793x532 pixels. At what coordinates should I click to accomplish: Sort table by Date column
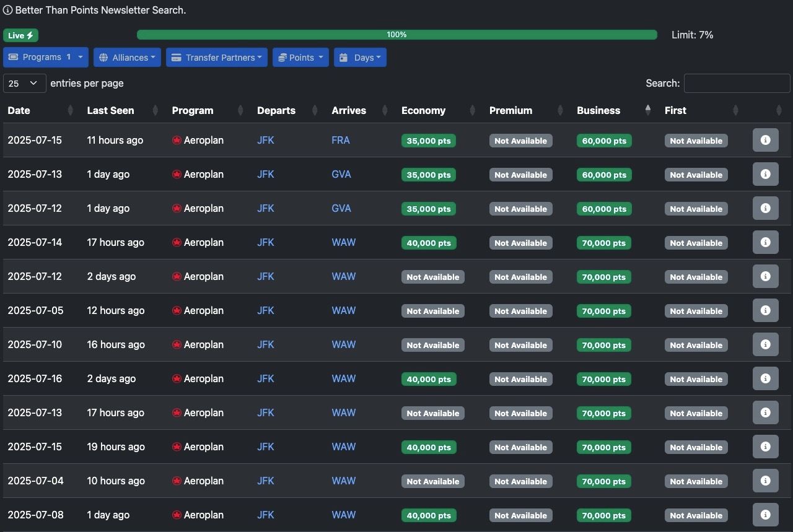[40, 110]
